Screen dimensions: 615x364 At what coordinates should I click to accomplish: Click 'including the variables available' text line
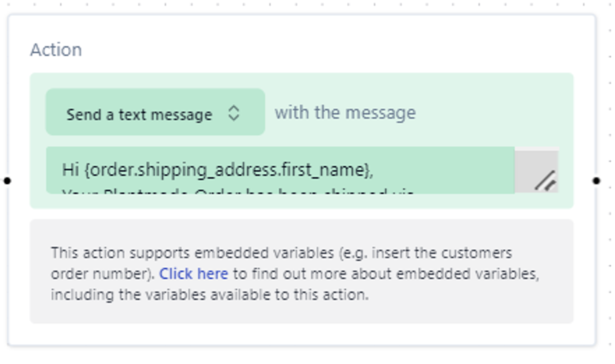point(210,295)
